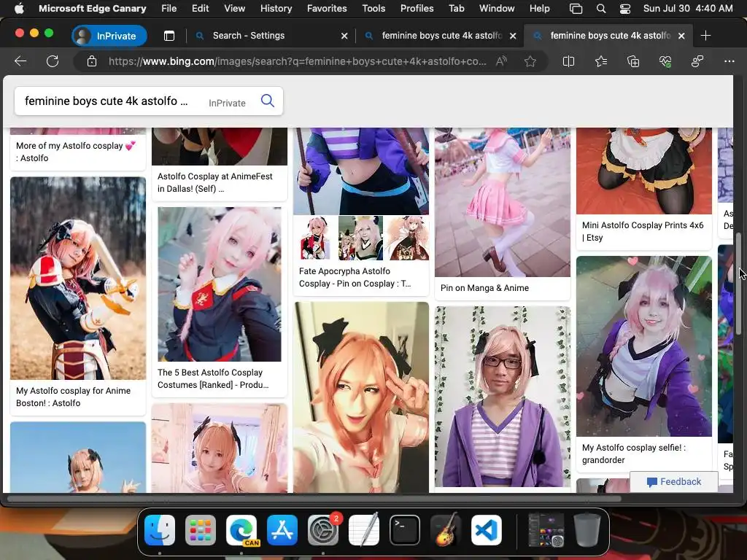Open Visual Studio Code from the Dock
This screenshot has width=747, height=560.
[487, 530]
